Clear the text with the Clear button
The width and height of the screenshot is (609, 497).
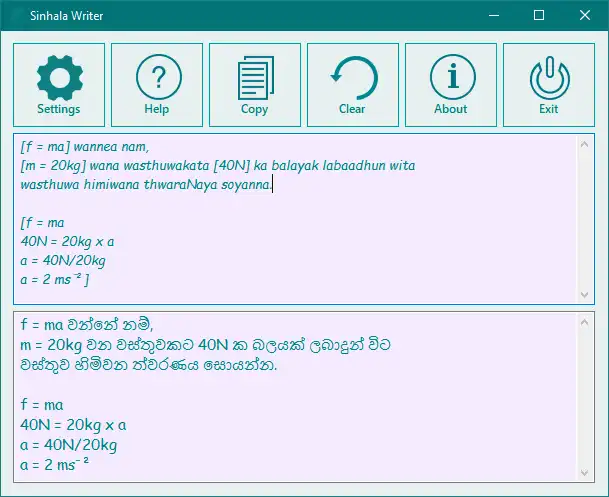353,85
